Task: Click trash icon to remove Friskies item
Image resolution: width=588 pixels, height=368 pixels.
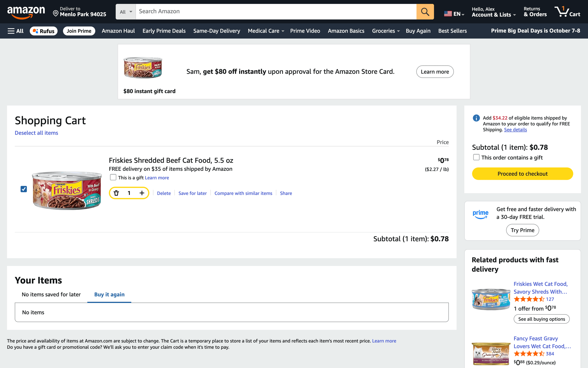Action: pos(116,193)
